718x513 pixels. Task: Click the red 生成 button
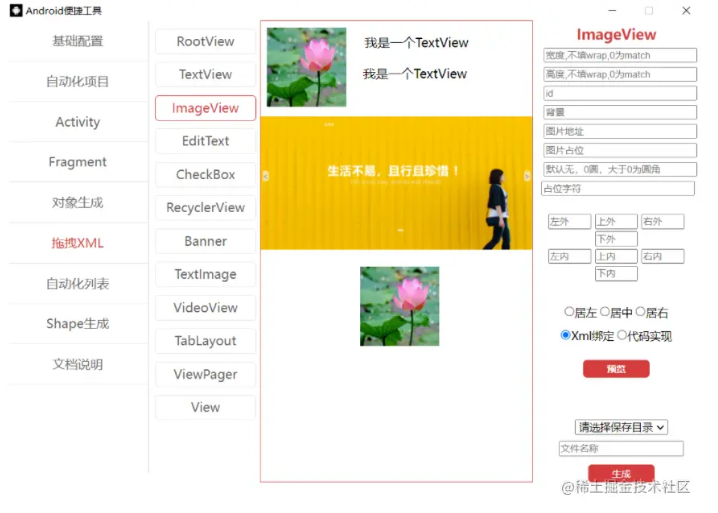621,474
